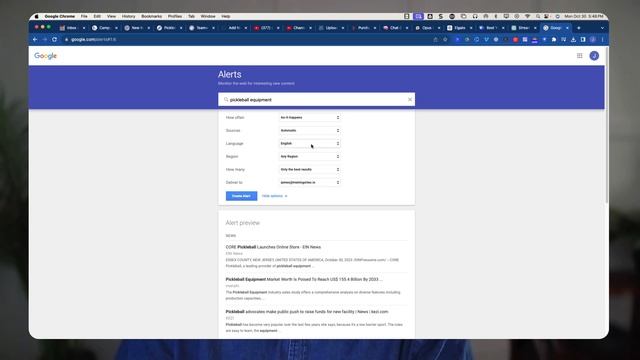The height and width of the screenshot is (360, 640).
Task: Open the Pickleball advocates make public push article
Action: point(307,311)
